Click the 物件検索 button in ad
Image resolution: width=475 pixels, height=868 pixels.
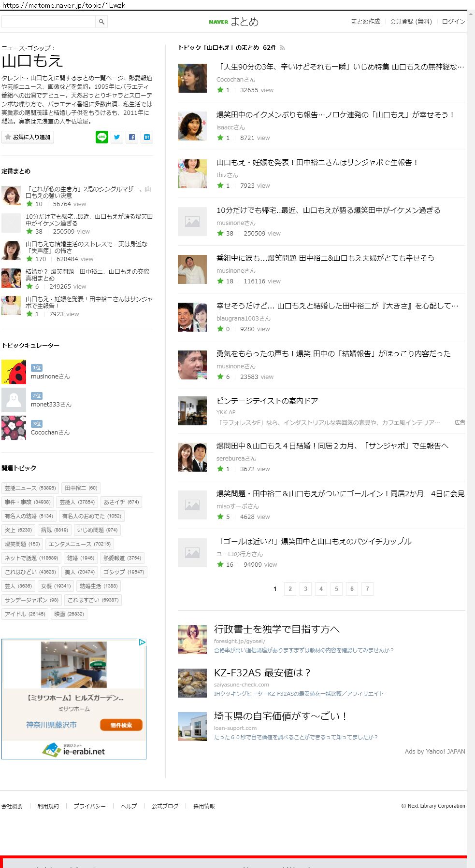pos(121,725)
